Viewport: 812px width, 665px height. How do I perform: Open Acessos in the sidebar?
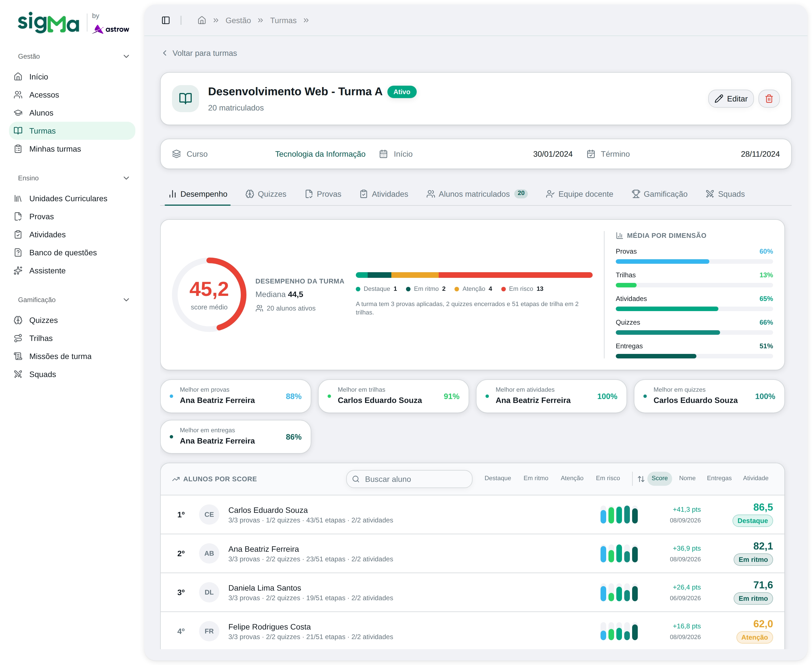[x=72, y=95]
